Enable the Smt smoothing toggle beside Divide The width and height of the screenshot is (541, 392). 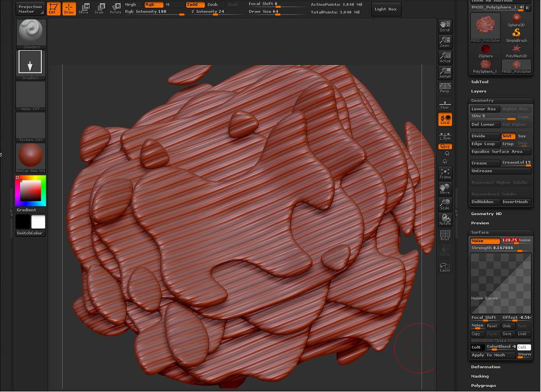pyautogui.click(x=508, y=136)
